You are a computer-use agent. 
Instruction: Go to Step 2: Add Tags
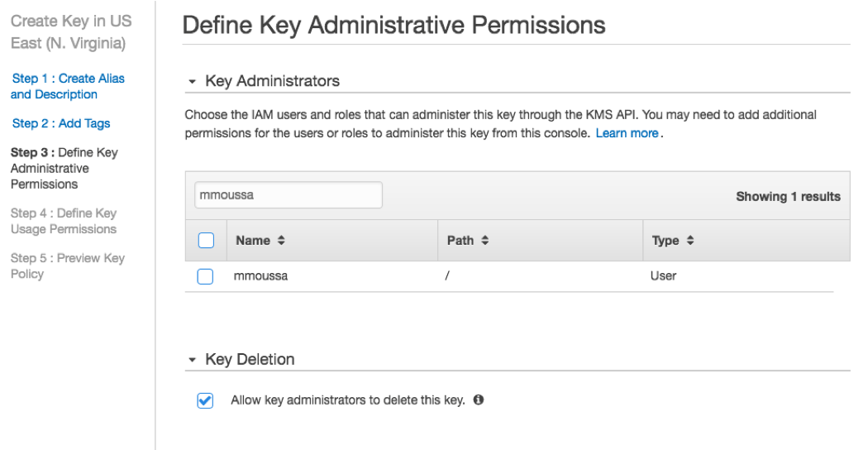pos(61,123)
